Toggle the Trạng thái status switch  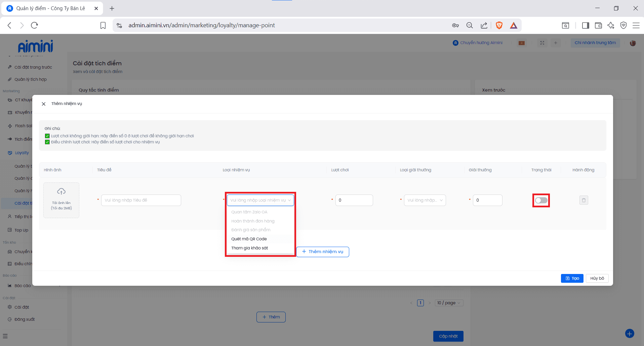click(x=541, y=201)
